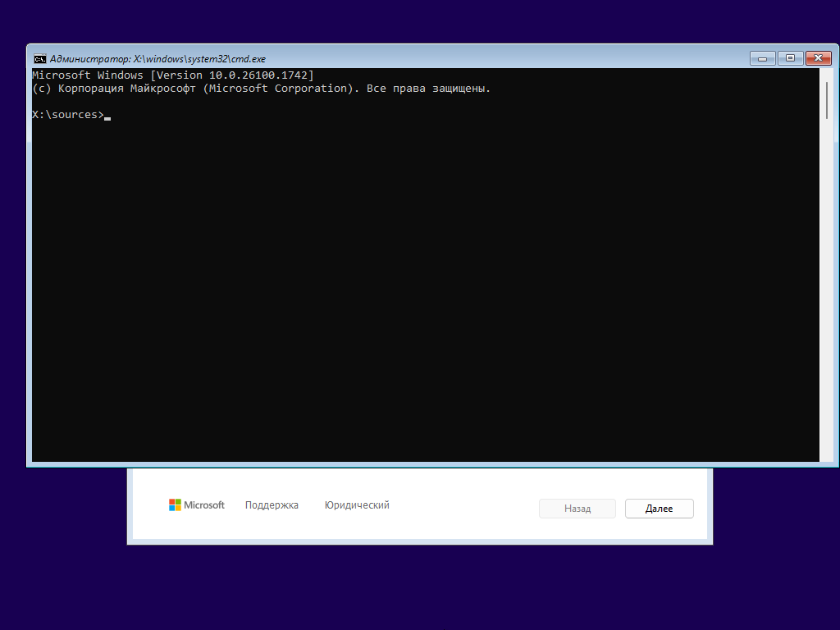This screenshot has height=630, width=840.
Task: Click the cmd.exe icon in the title bar
Action: point(40,58)
